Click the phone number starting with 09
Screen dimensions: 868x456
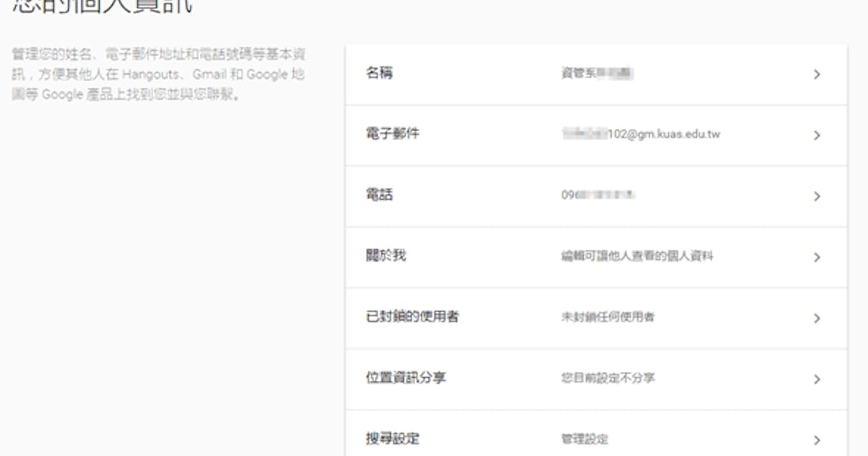[598, 195]
